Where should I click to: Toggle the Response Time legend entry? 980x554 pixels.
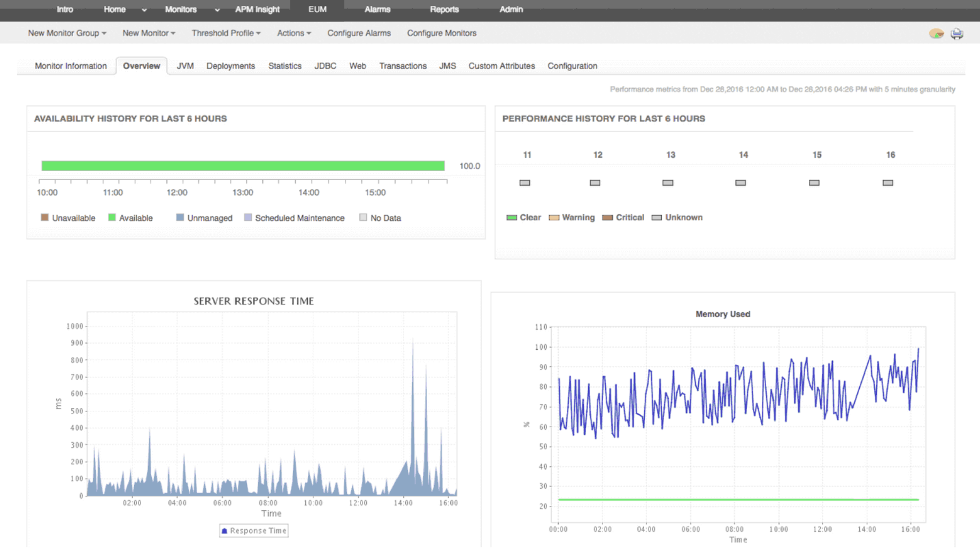coord(254,530)
